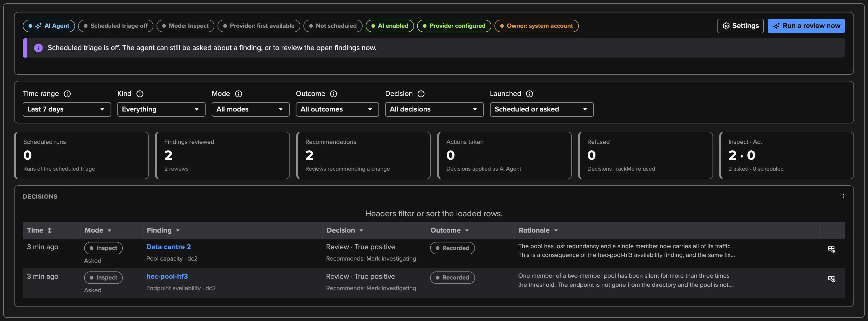Open the Data centre 2 finding link
868x321 pixels.
(x=168, y=247)
